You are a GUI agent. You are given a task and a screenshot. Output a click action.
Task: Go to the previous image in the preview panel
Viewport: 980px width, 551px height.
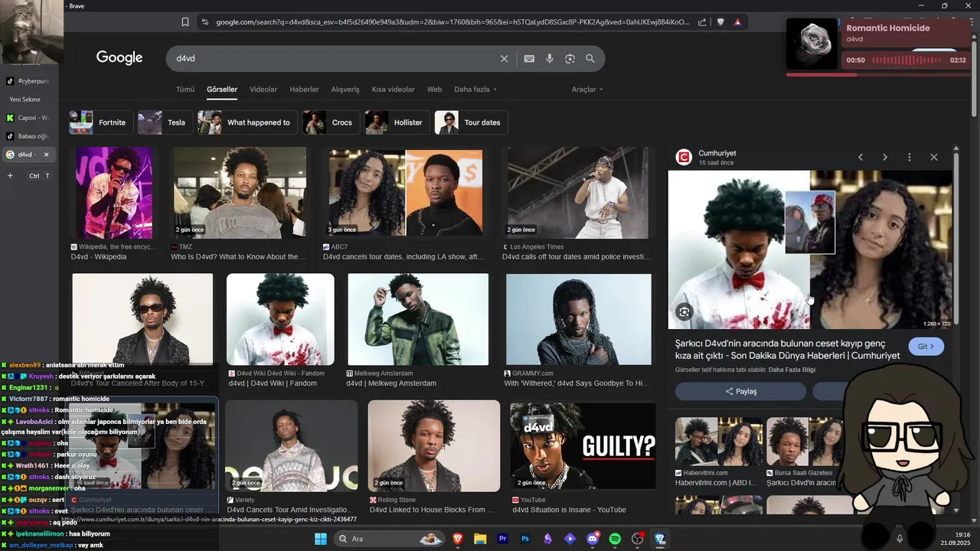tap(861, 157)
